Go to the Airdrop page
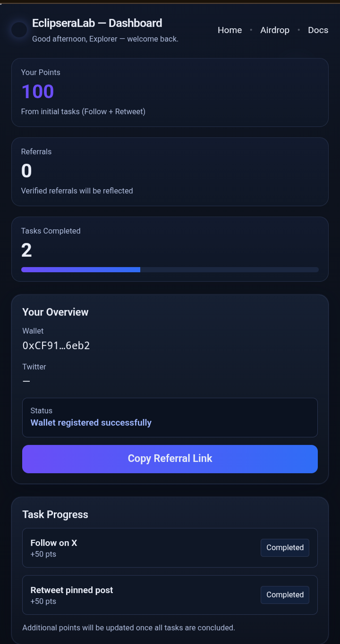Screen dimensions: 340x644 point(275,30)
